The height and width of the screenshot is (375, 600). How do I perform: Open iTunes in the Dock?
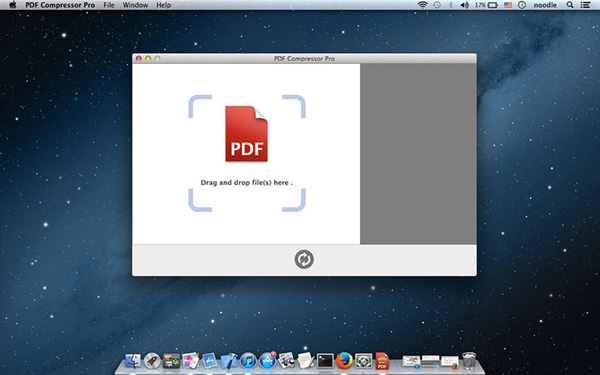248,361
